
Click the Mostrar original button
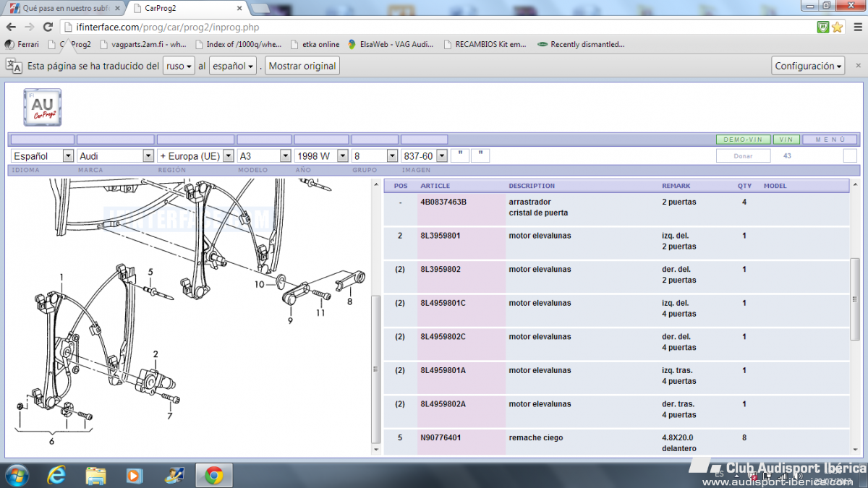(302, 66)
